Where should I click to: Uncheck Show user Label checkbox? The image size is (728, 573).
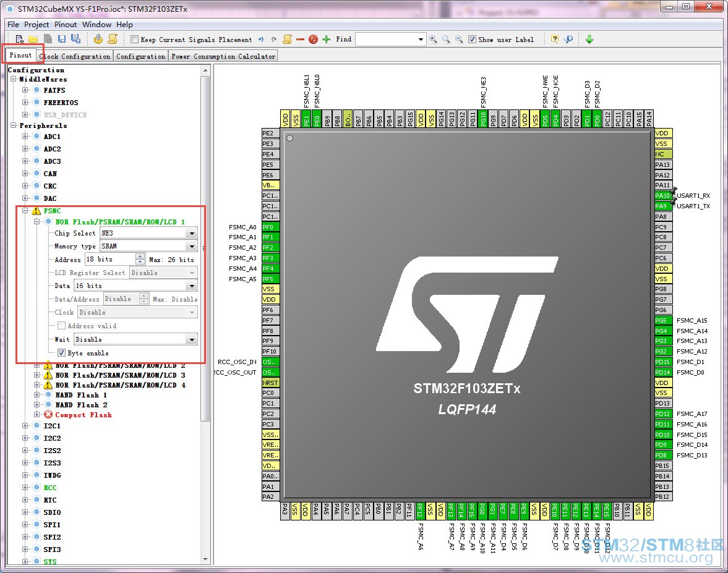[x=472, y=40]
